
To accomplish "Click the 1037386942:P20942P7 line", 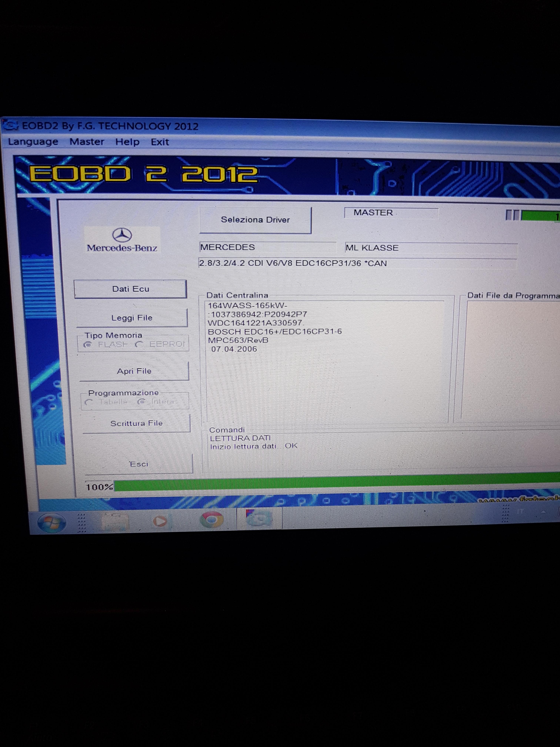I will [x=258, y=314].
